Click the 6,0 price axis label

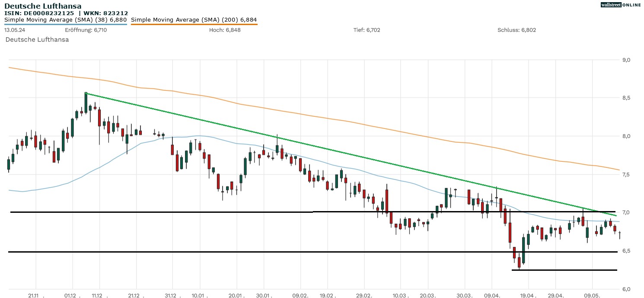pos(626,289)
